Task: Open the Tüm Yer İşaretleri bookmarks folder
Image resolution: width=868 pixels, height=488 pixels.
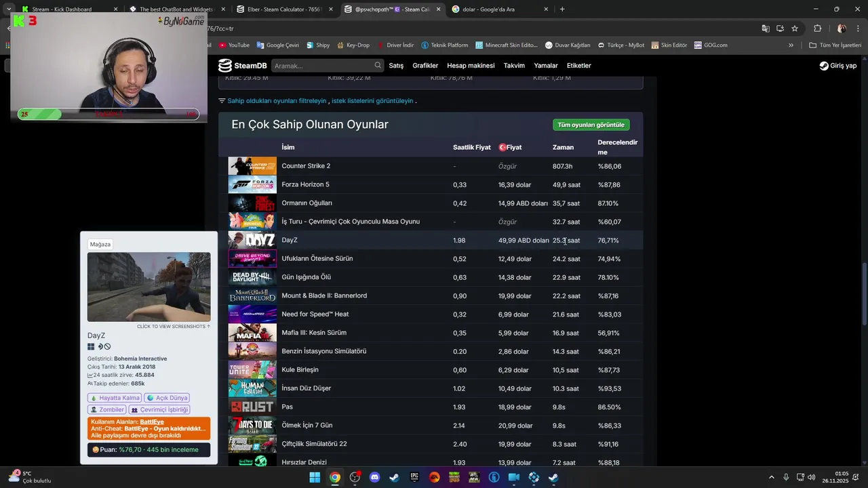Action: (x=835, y=45)
